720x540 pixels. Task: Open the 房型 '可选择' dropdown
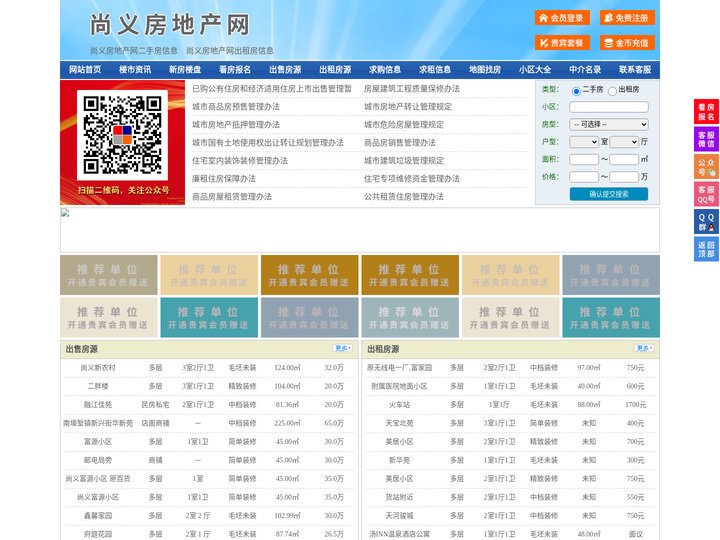click(609, 124)
